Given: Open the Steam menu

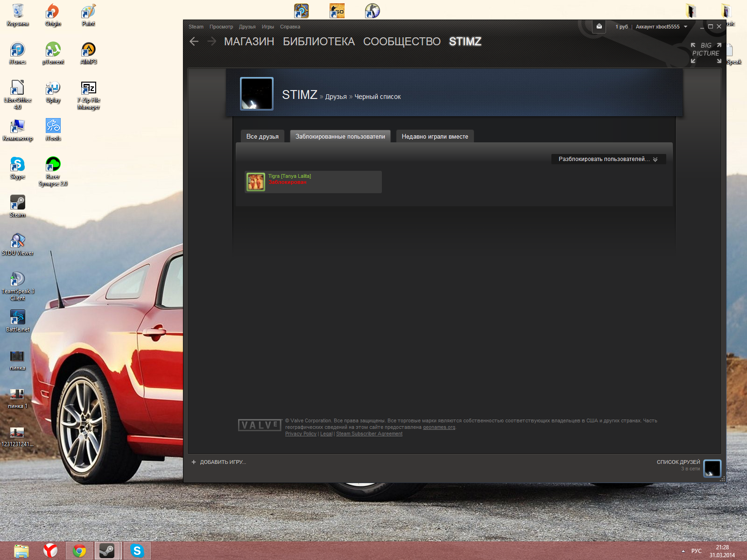Looking at the screenshot, I should 196,27.
